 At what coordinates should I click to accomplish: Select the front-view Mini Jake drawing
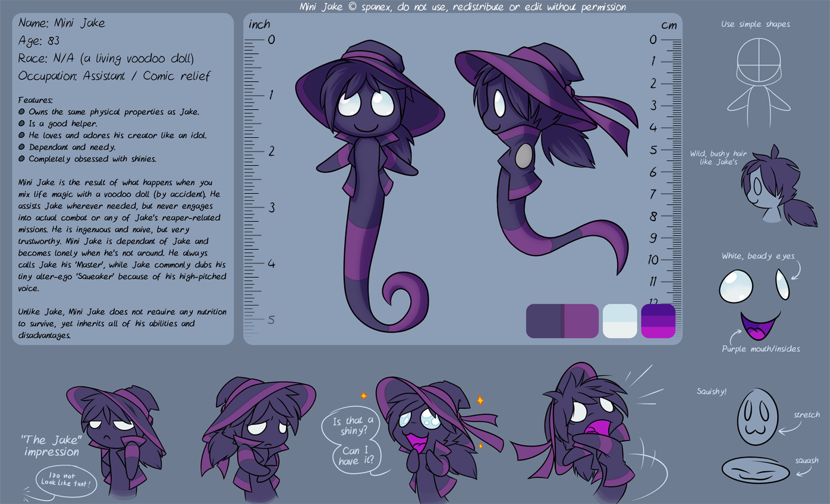(x=370, y=185)
